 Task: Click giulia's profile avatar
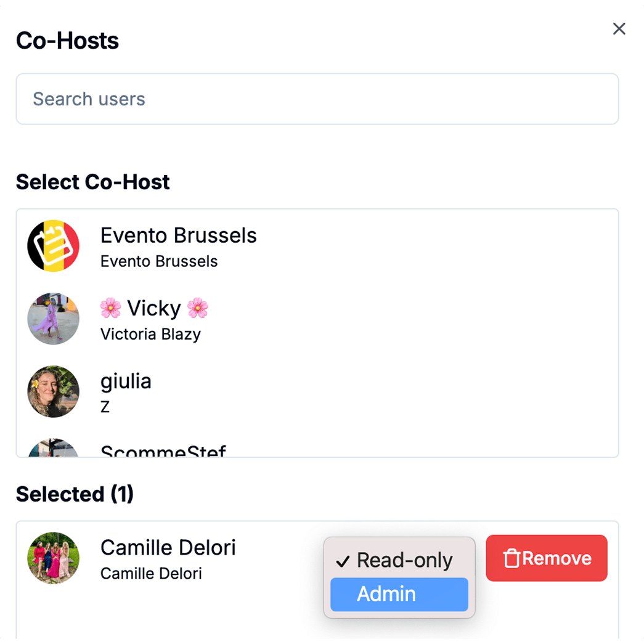[x=53, y=391]
